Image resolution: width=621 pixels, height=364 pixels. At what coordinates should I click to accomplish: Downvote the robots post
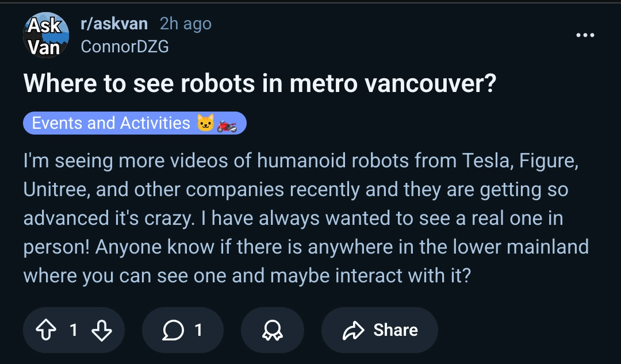[102, 330]
